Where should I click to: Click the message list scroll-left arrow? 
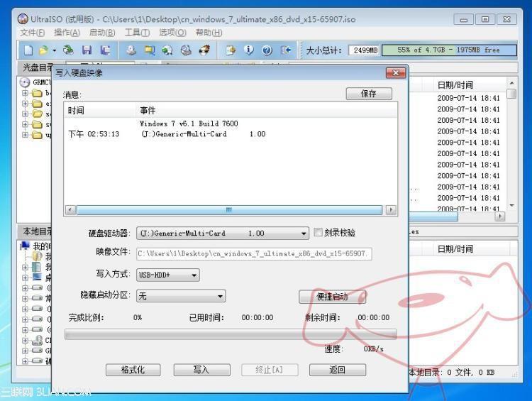coord(70,210)
